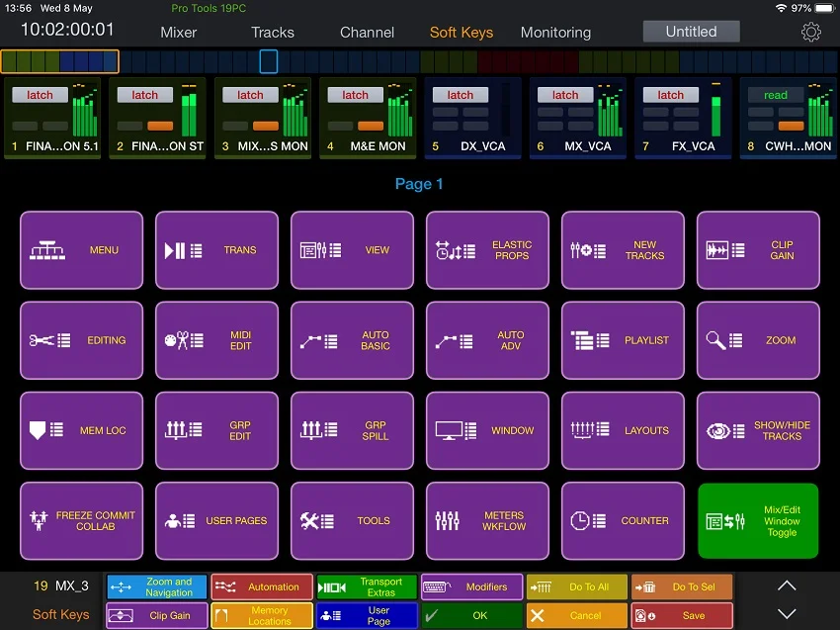Open the EDITING soft key page
840x630 pixels.
81,340
